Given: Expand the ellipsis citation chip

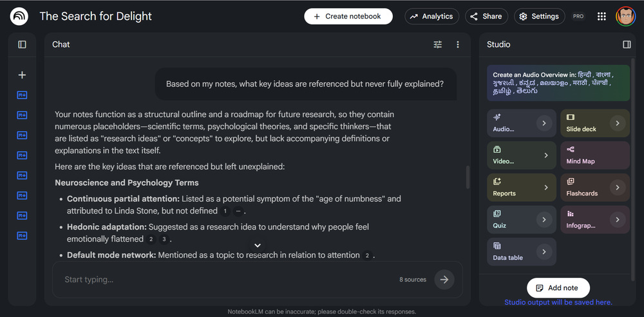Looking at the screenshot, I should pyautogui.click(x=238, y=211).
